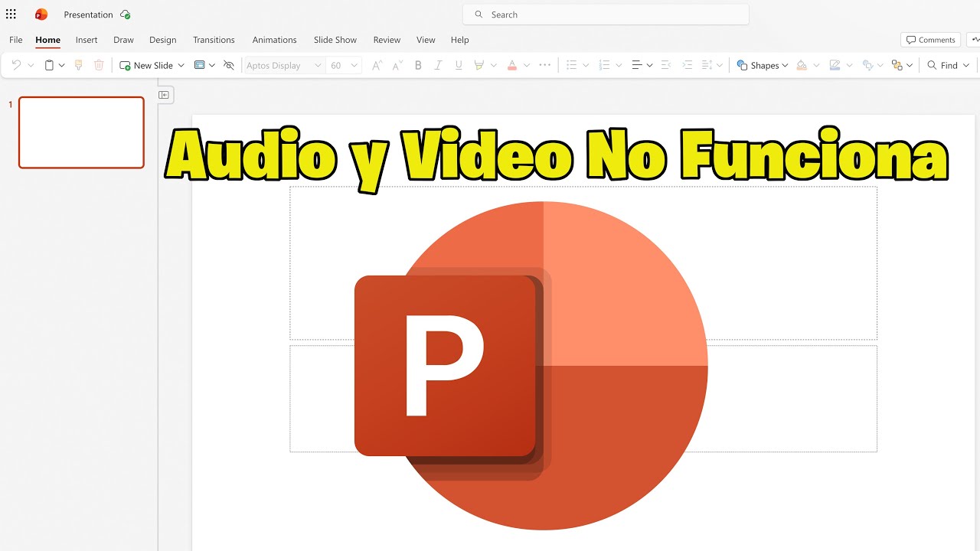
Task: Click the Arrange objects icon
Action: pos(897,65)
